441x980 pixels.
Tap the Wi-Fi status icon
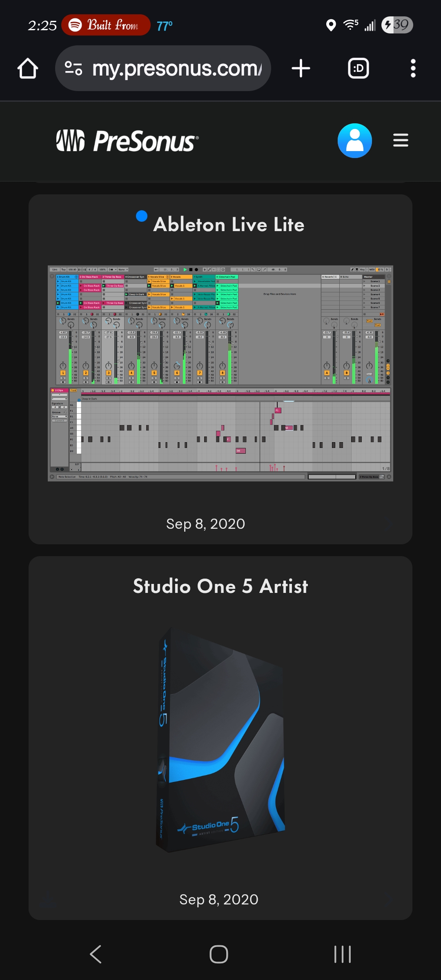pyautogui.click(x=351, y=25)
